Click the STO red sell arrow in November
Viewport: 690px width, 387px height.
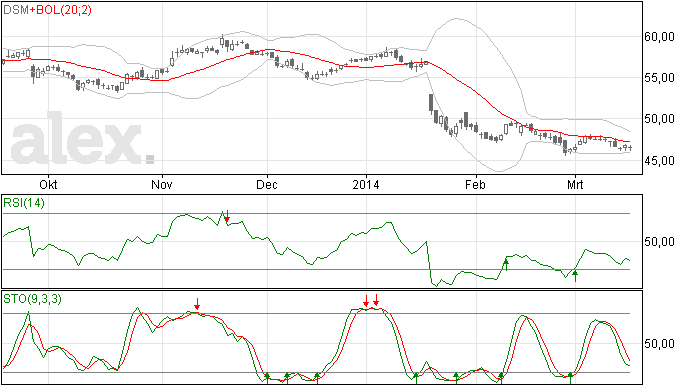coord(197,304)
